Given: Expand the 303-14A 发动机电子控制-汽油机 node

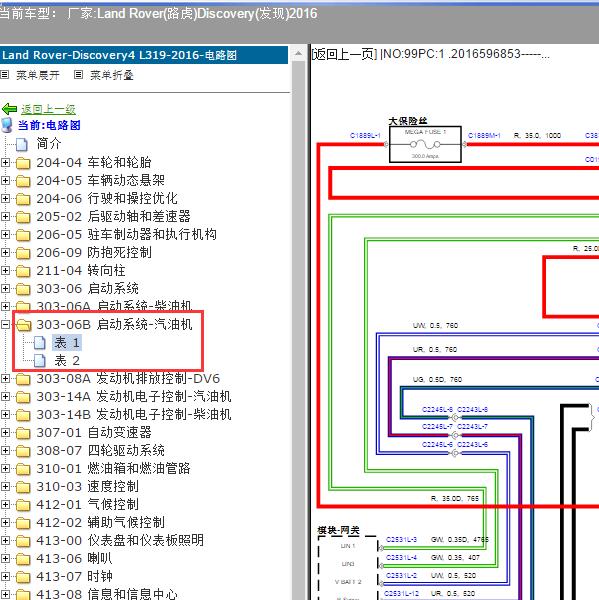Looking at the screenshot, I should pos(5,396).
